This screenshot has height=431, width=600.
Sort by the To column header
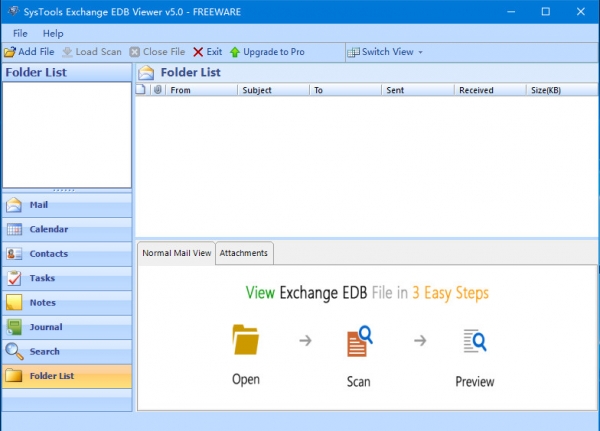(x=346, y=90)
